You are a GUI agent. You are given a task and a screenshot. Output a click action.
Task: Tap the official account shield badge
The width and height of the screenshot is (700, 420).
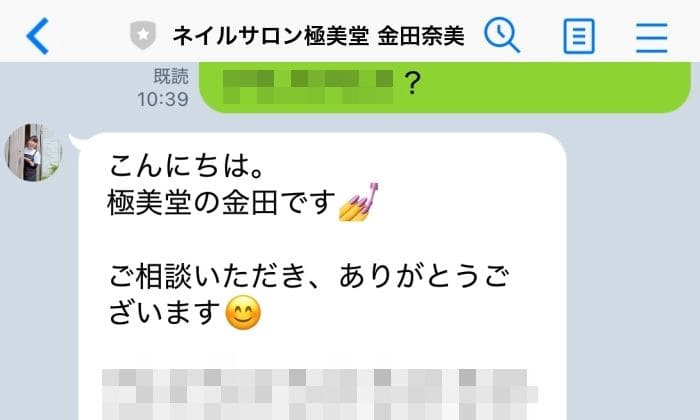[x=143, y=35]
